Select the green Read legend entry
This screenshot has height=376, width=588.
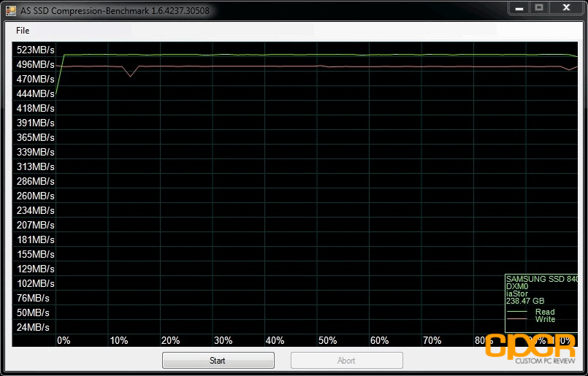pyautogui.click(x=544, y=312)
